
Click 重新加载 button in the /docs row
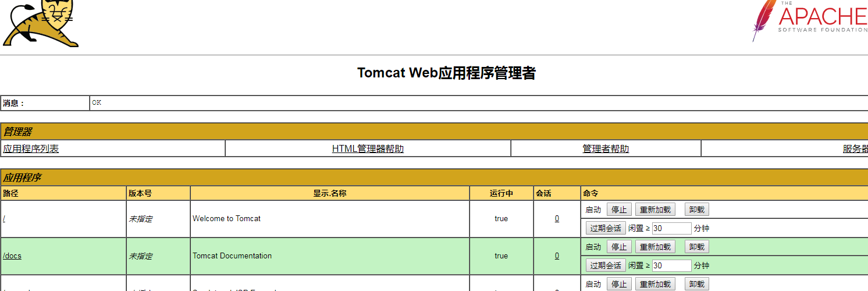[655, 247]
